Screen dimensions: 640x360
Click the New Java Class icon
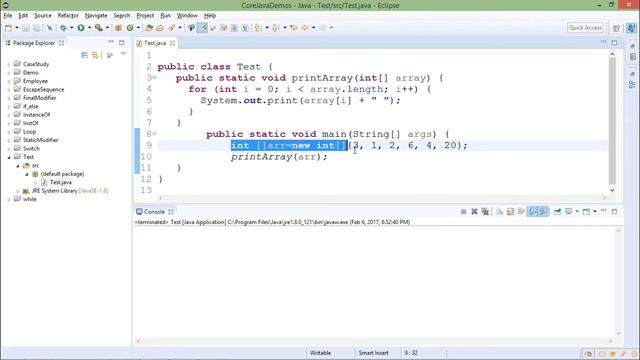130,28
